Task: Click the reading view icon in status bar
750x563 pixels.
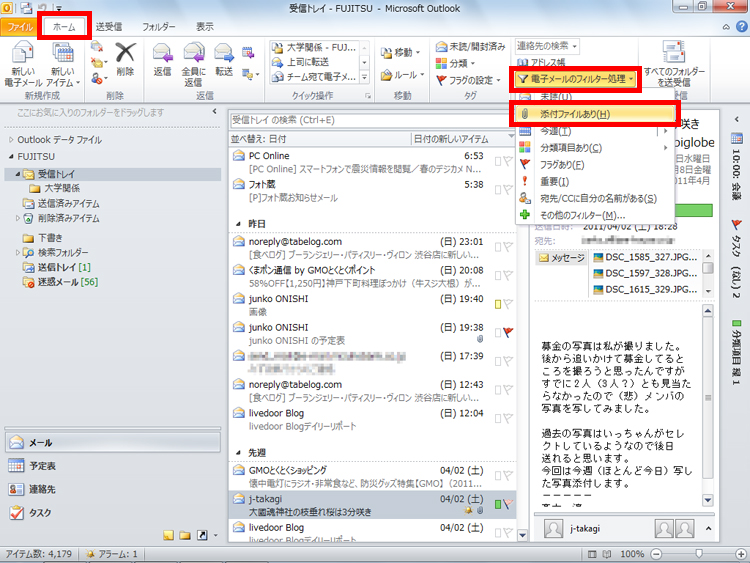Action: point(607,554)
